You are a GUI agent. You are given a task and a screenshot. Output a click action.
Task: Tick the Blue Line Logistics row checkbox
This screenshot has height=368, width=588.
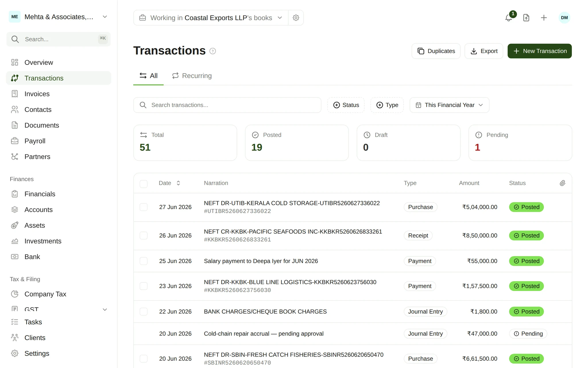[x=144, y=286]
